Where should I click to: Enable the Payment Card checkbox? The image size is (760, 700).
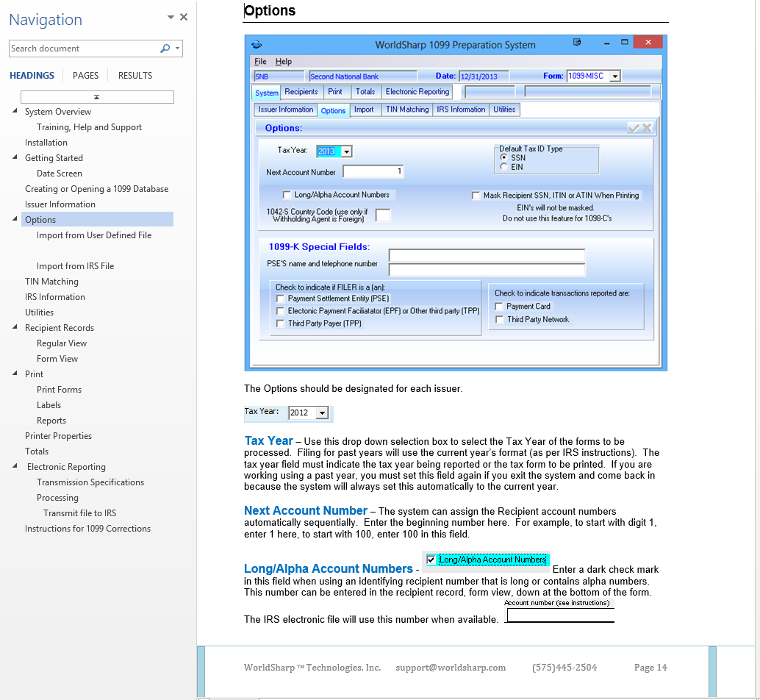pyautogui.click(x=499, y=307)
